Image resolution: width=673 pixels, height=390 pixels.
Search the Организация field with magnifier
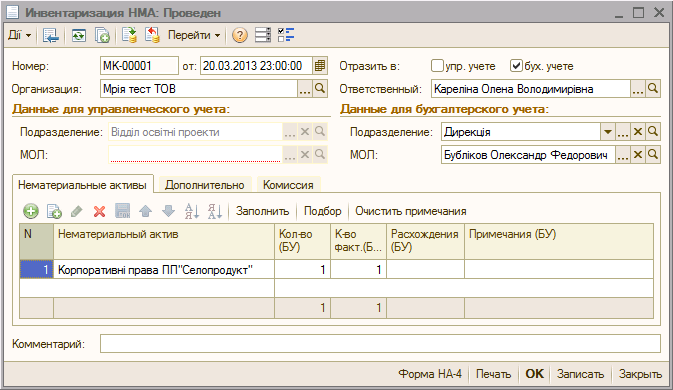pos(320,89)
